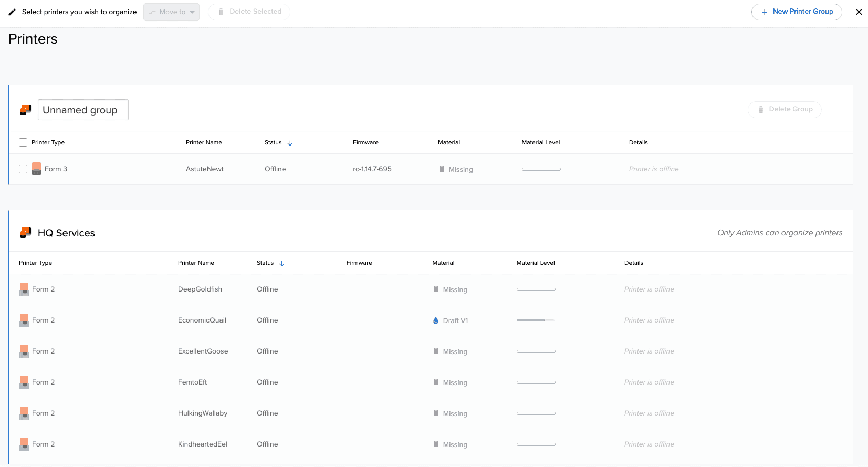Click ExcellentGoose Form 2 printer icon
This screenshot has width=868, height=467.
tap(24, 351)
